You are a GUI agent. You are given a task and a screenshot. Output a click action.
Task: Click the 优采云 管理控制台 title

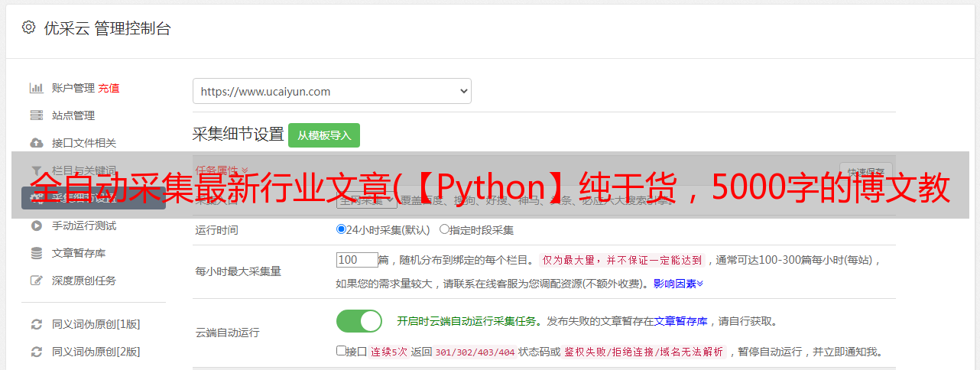tap(106, 28)
